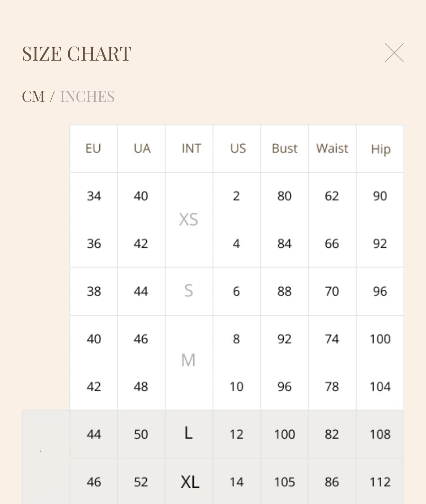The height and width of the screenshot is (504, 426).
Task: Click the INT column header
Action: (x=191, y=148)
